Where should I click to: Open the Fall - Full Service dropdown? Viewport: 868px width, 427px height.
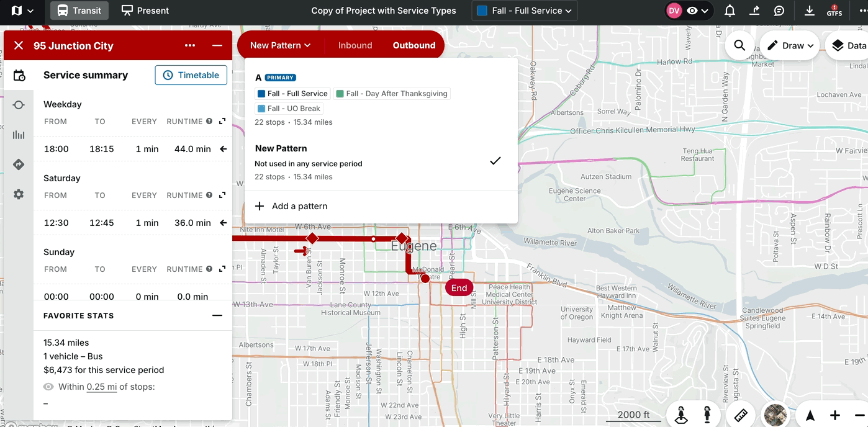pyautogui.click(x=524, y=11)
